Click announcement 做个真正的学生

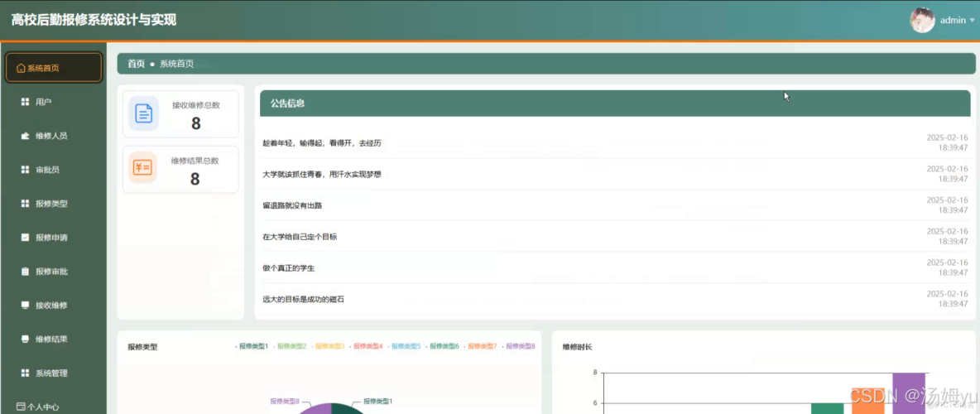coord(289,268)
